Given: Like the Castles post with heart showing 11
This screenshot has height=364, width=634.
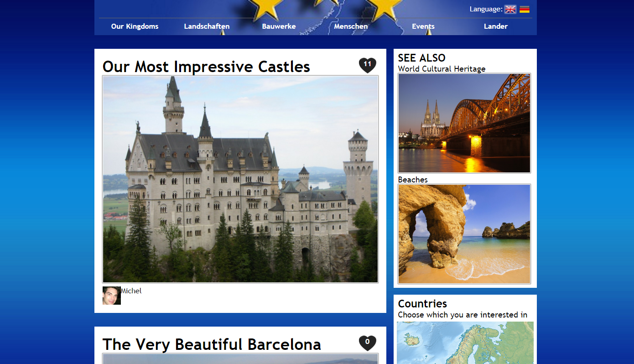Looking at the screenshot, I should [368, 66].
